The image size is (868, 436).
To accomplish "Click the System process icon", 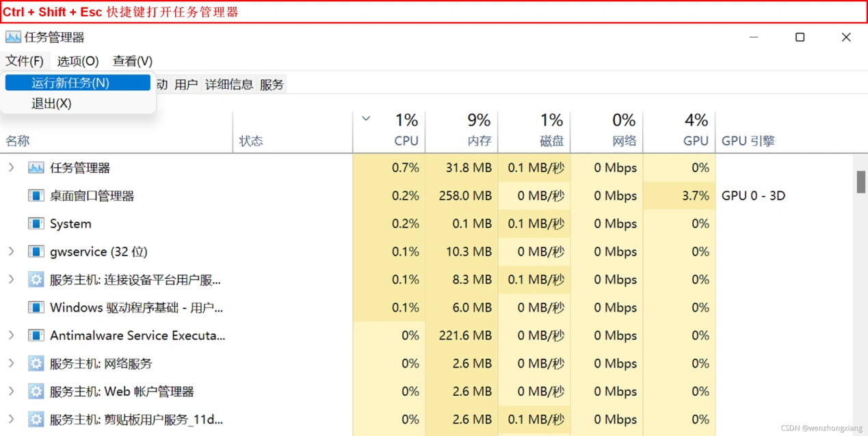I will tap(36, 223).
